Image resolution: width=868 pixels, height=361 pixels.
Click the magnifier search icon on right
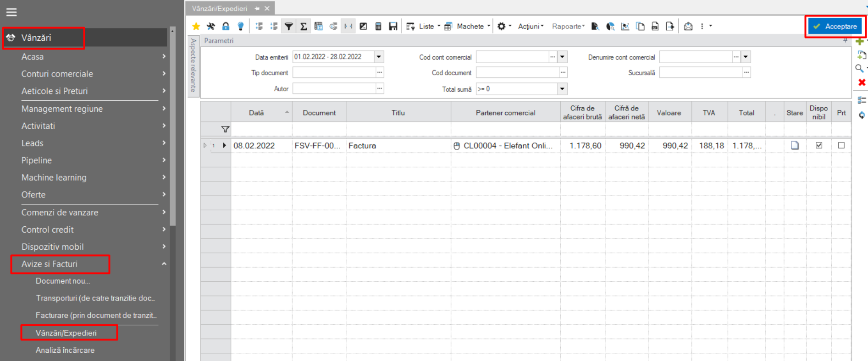[x=860, y=68]
